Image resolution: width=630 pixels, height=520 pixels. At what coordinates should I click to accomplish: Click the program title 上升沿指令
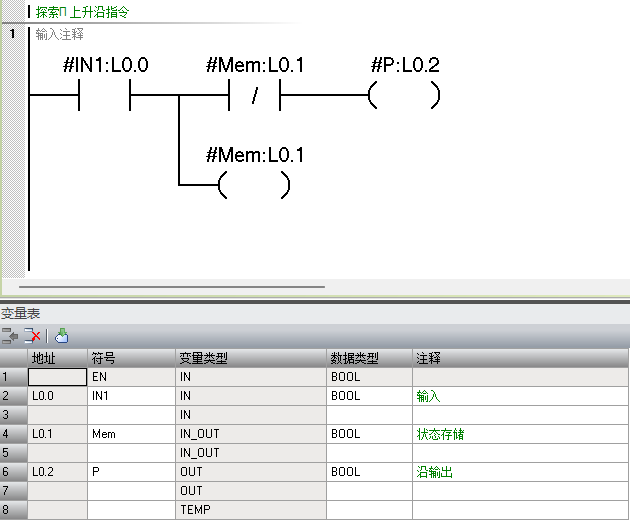pos(99,12)
